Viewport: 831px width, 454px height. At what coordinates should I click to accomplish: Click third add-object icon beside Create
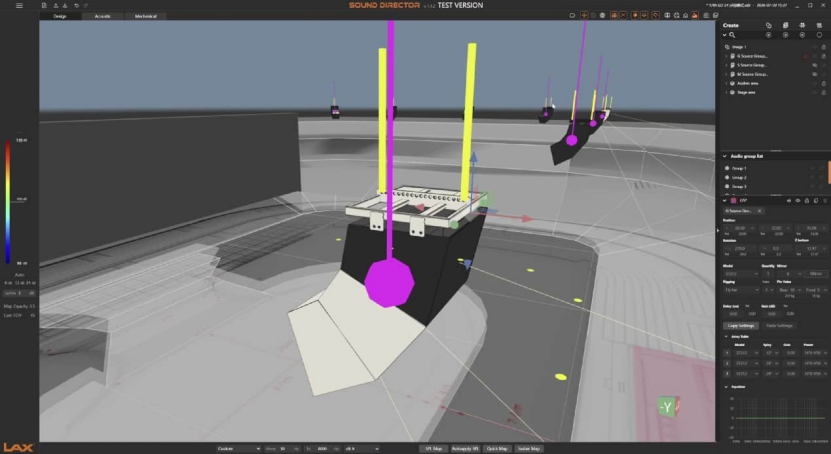[802, 25]
